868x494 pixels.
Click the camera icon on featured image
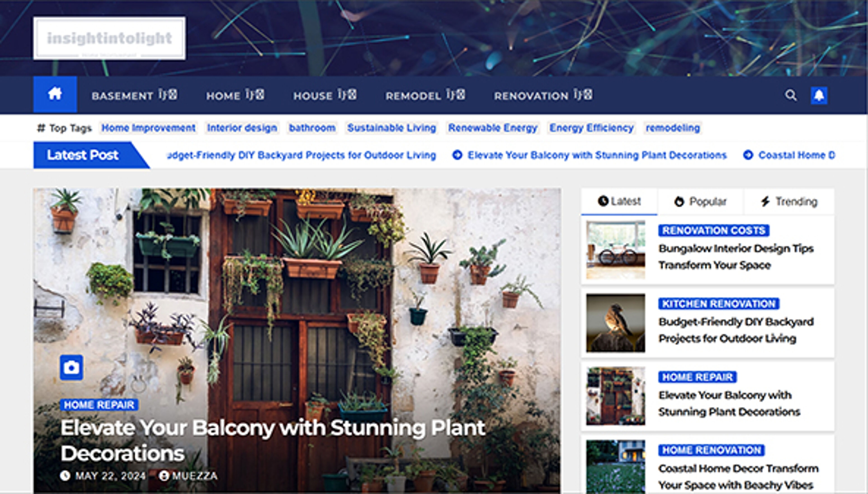pyautogui.click(x=71, y=367)
